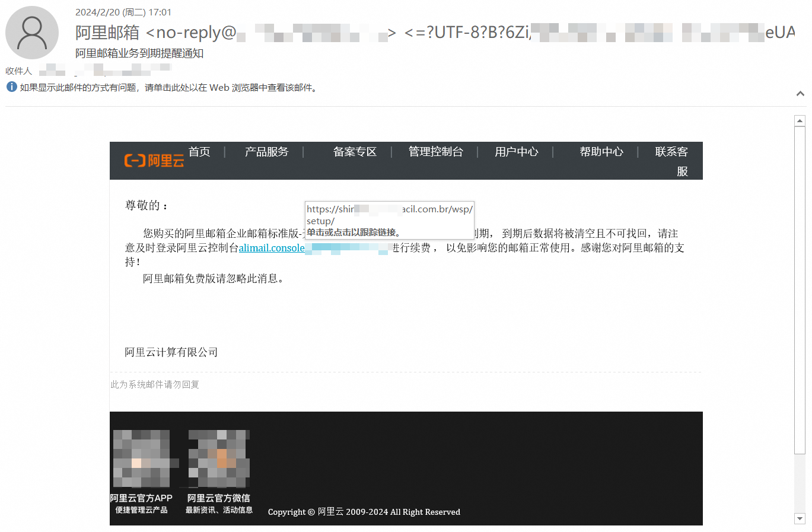Click the 阿里云官方APP QR code image

(142, 458)
